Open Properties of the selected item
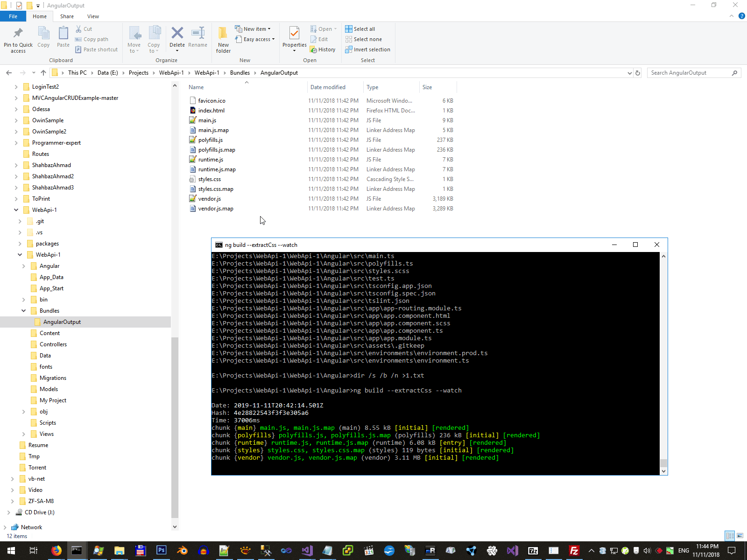Image resolution: width=747 pixels, height=560 pixels. pyautogui.click(x=294, y=39)
